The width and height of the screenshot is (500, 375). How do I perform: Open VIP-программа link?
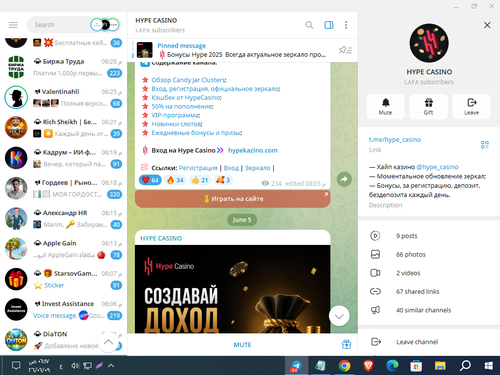175,115
